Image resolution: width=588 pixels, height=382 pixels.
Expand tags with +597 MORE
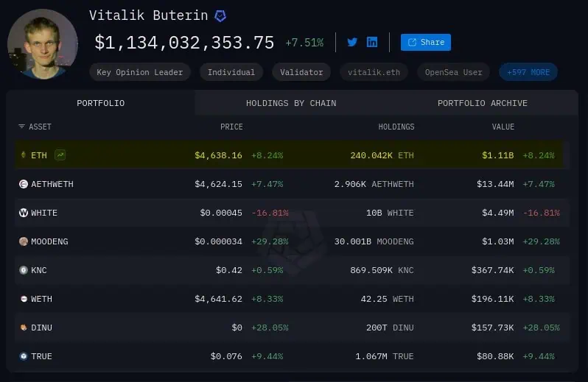click(528, 72)
